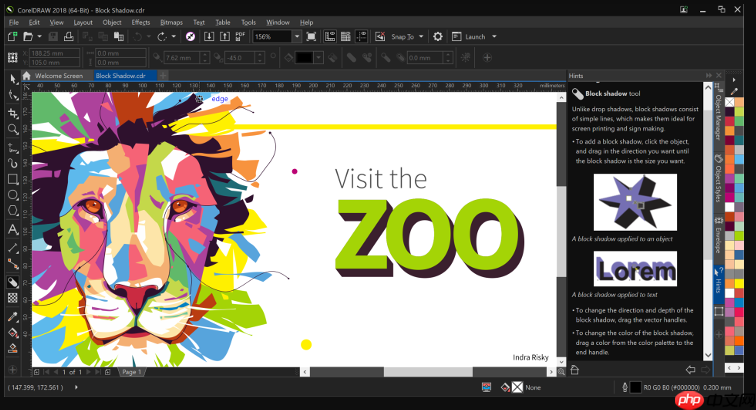Viewport: 756px width, 410px height.
Task: Click the black block shadow color swatch
Action: [304, 57]
